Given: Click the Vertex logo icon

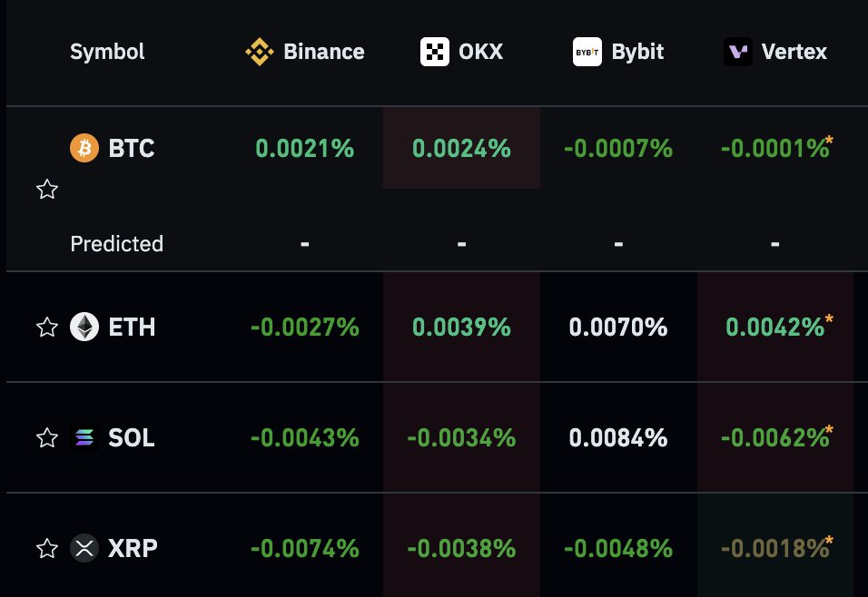Looking at the screenshot, I should 738,52.
